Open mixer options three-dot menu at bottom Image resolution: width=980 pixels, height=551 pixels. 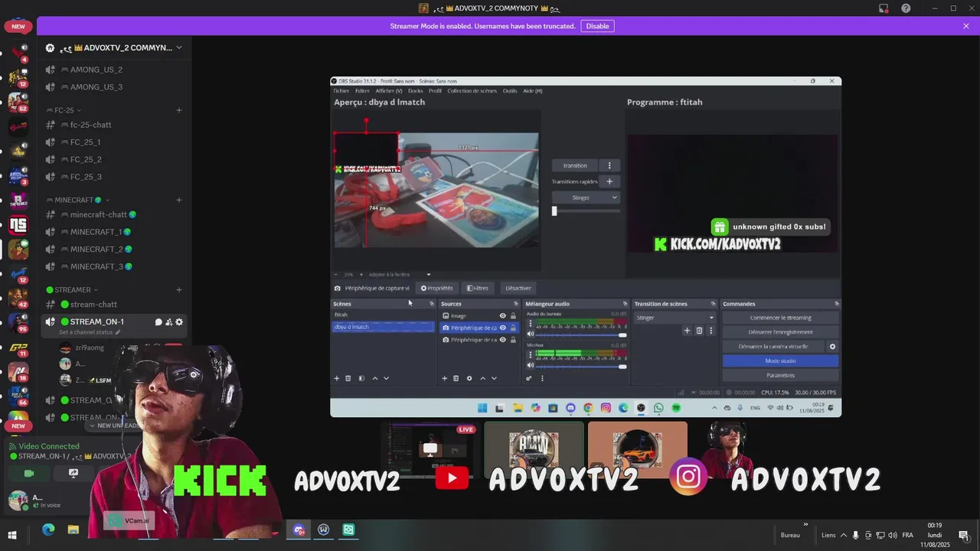[x=542, y=378]
